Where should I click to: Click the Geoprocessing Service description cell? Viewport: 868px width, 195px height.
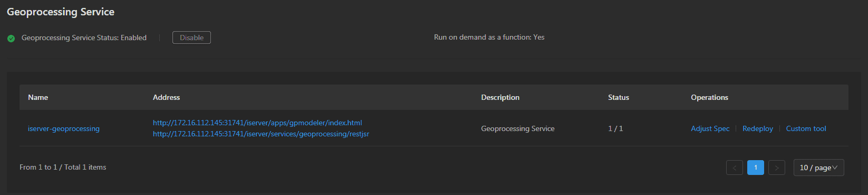518,128
